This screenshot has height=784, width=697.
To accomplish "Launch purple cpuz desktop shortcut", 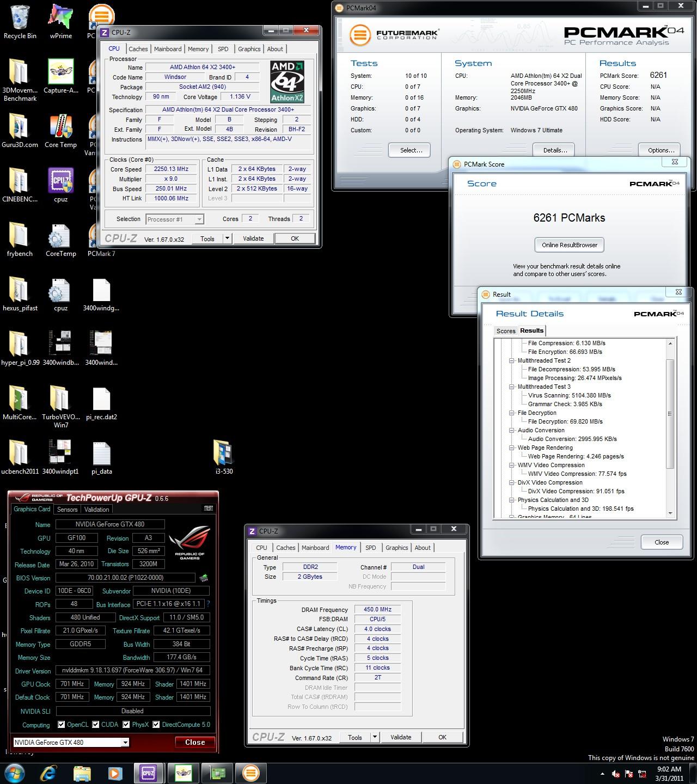I will point(60,185).
